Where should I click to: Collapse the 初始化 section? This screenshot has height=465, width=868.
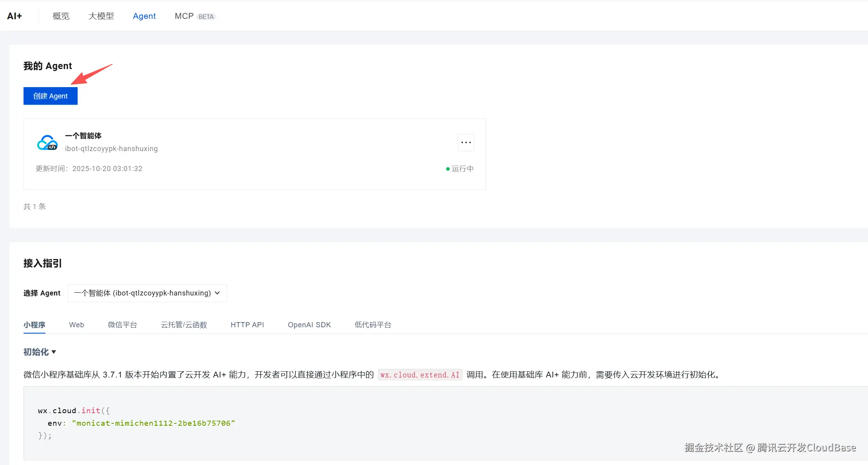(39, 352)
